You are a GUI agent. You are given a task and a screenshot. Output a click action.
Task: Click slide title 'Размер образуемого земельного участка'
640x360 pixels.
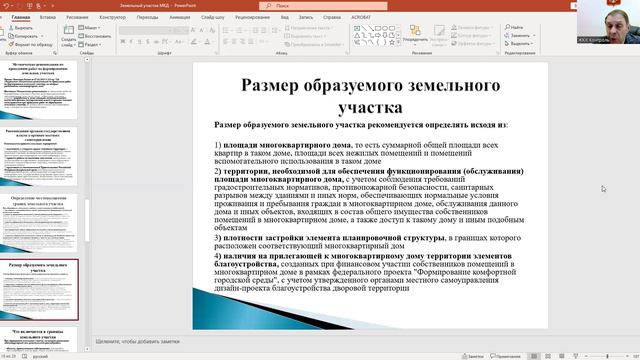click(x=370, y=96)
